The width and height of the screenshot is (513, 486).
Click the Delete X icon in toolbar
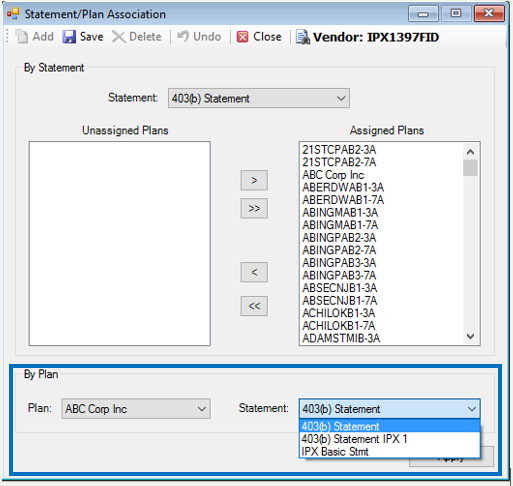click(119, 37)
